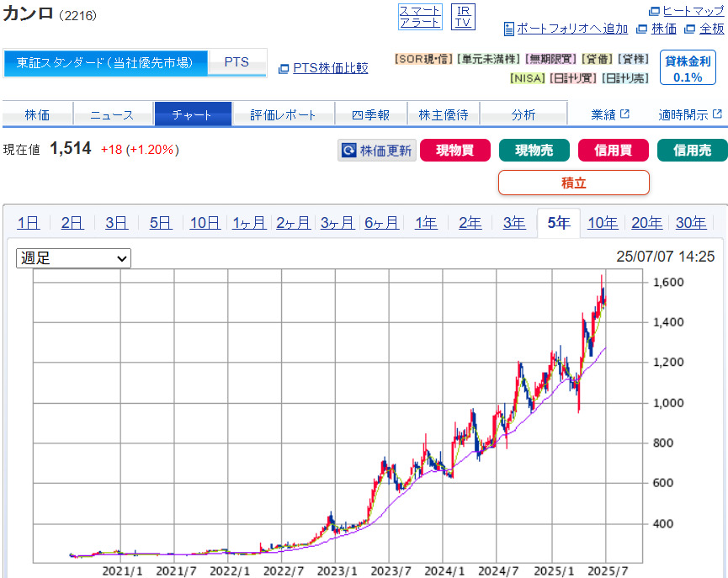Click the refresh icon in 株価更新
Screen dimensions: 728x578
coord(348,151)
